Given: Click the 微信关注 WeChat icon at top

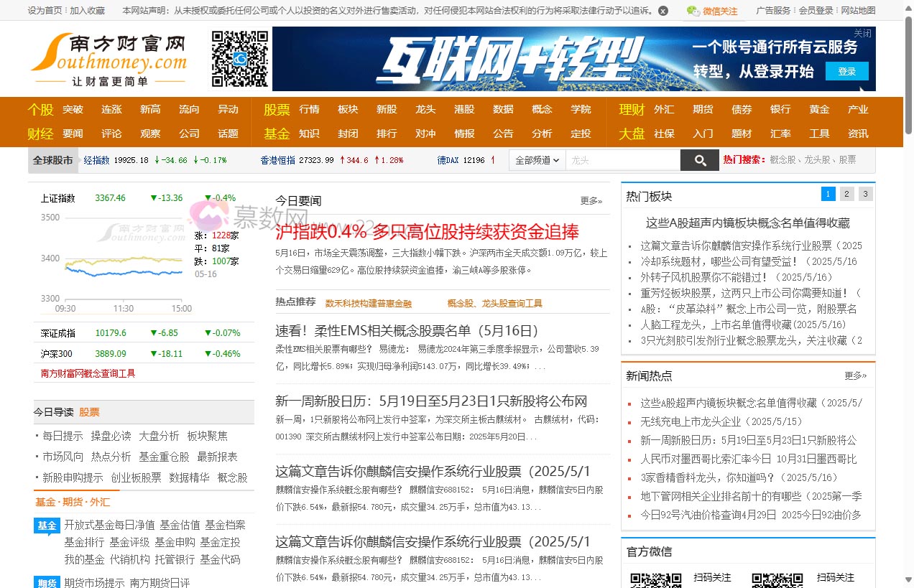Looking at the screenshot, I should (692, 11).
